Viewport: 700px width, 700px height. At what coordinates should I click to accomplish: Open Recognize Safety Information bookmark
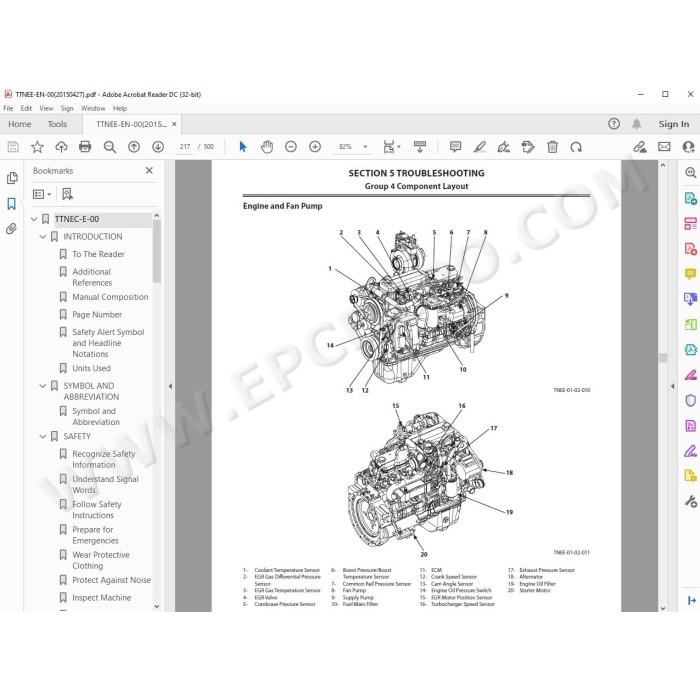[104, 459]
